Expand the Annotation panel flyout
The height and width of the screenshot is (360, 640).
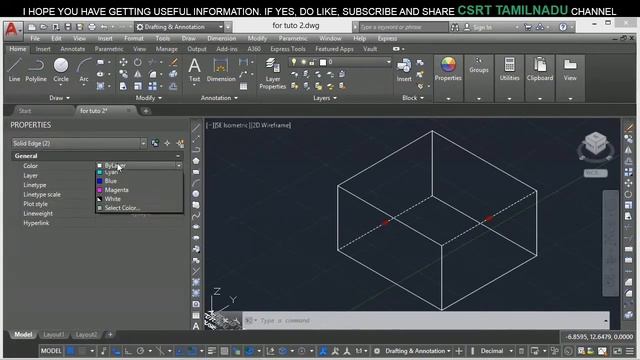pos(219,98)
